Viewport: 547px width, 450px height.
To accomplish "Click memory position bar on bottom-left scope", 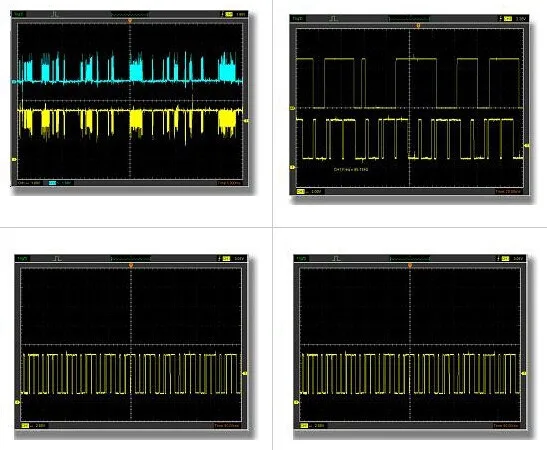I will tap(130, 259).
